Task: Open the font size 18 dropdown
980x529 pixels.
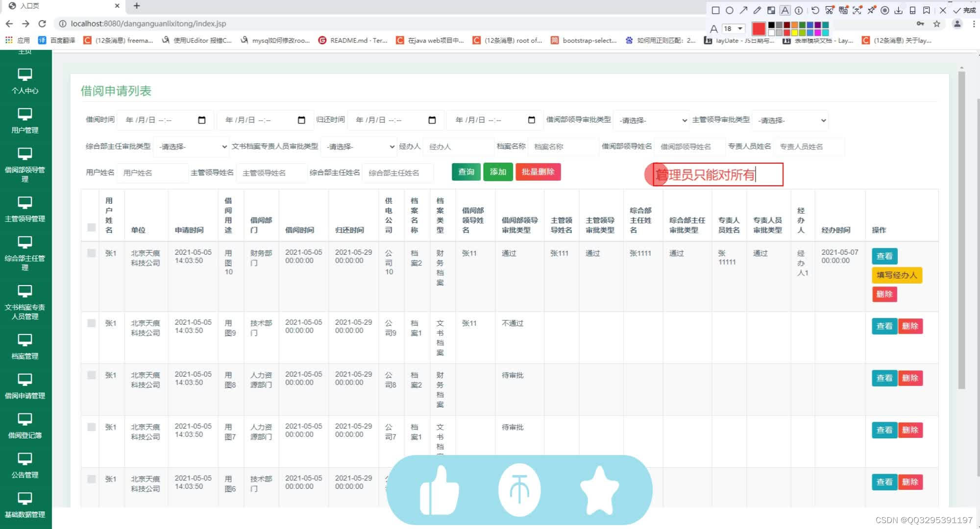Action: [734, 28]
